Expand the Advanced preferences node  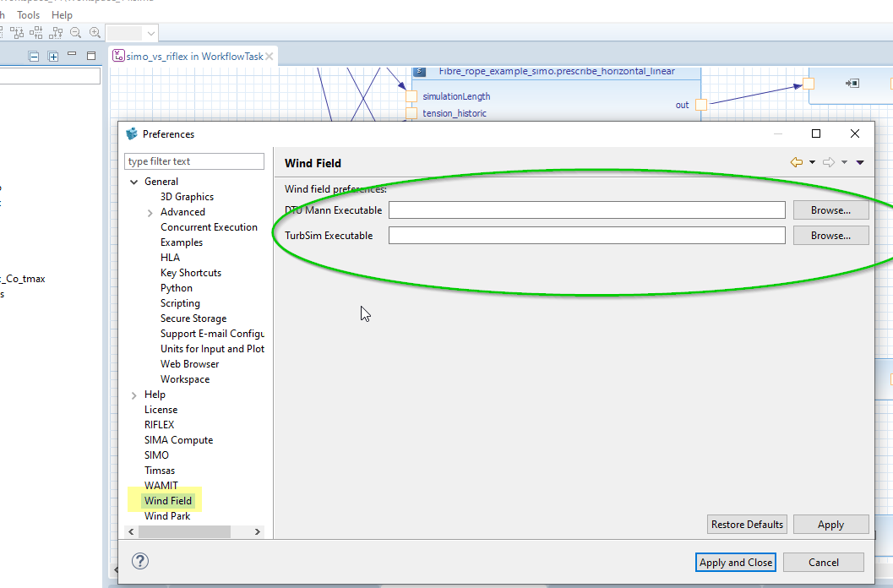click(150, 213)
